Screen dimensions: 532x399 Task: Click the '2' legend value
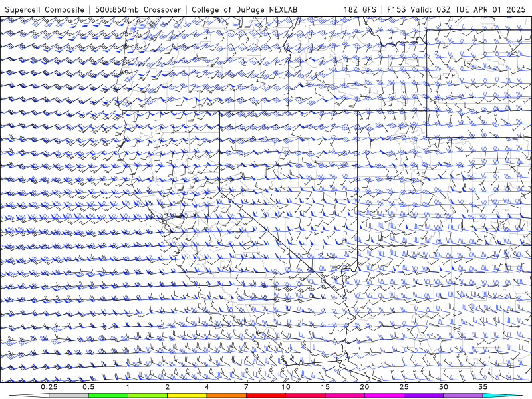[x=168, y=387]
